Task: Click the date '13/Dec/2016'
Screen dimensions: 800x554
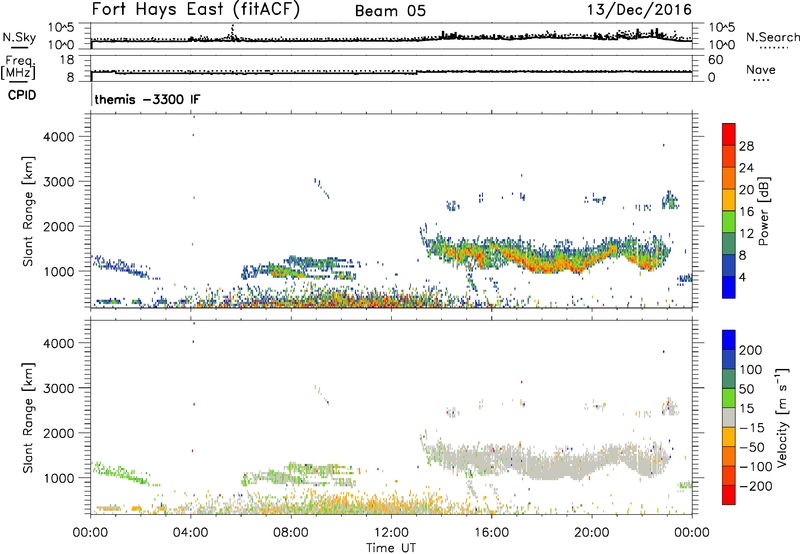Action: coord(639,9)
